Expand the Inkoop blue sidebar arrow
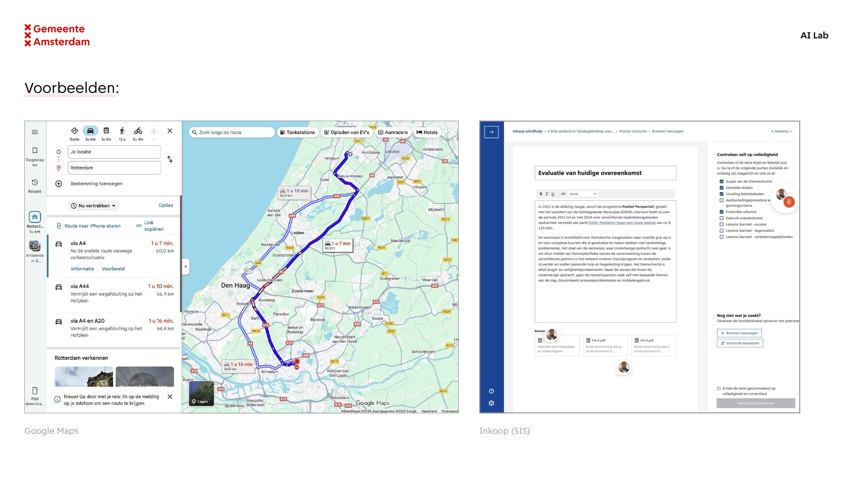This screenshot has width=868, height=488. tap(491, 132)
